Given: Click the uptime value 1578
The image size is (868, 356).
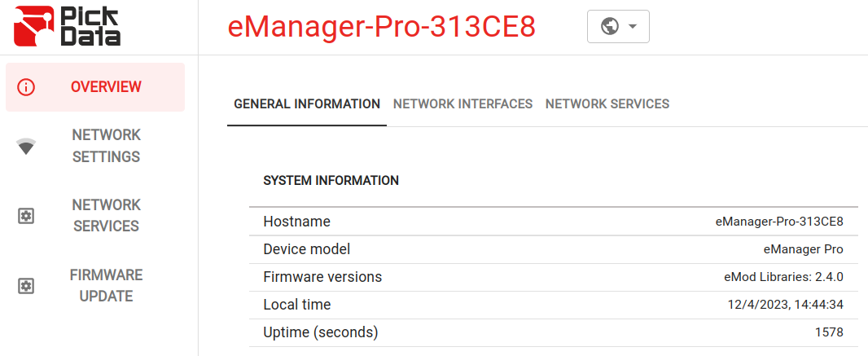Looking at the screenshot, I should 829,332.
